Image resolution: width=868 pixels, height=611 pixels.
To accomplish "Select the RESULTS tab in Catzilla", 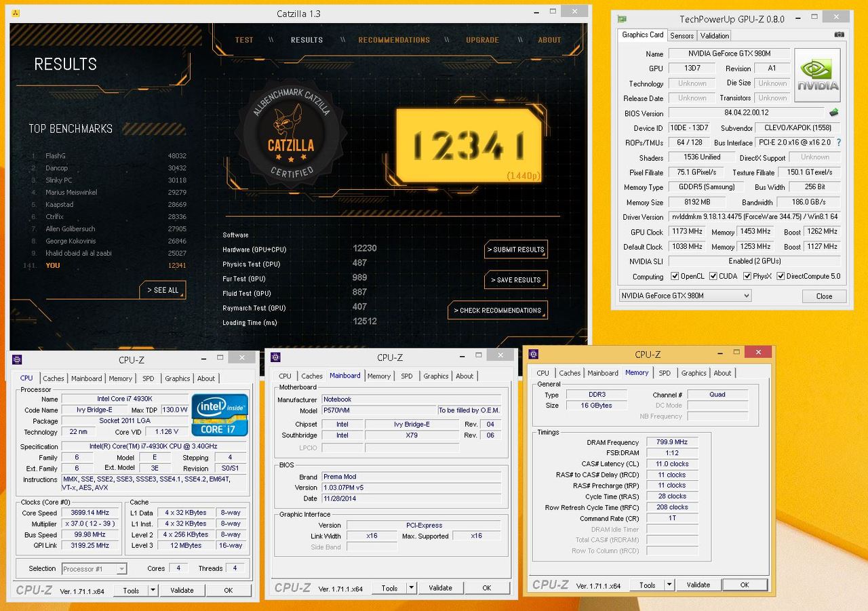I will coord(307,40).
